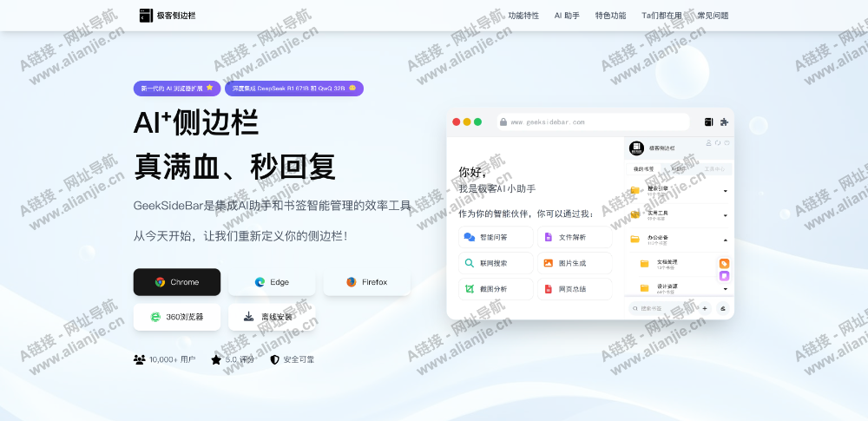Click the purple note floating icon

[724, 276]
